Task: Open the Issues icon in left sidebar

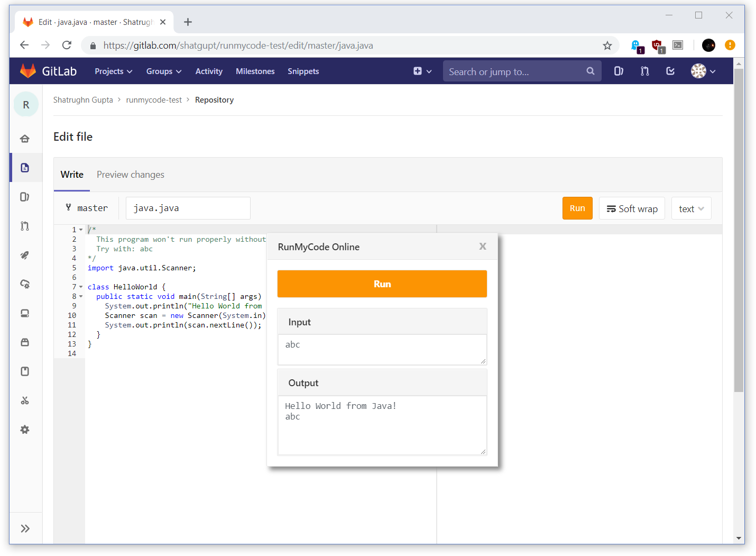Action: point(25,197)
